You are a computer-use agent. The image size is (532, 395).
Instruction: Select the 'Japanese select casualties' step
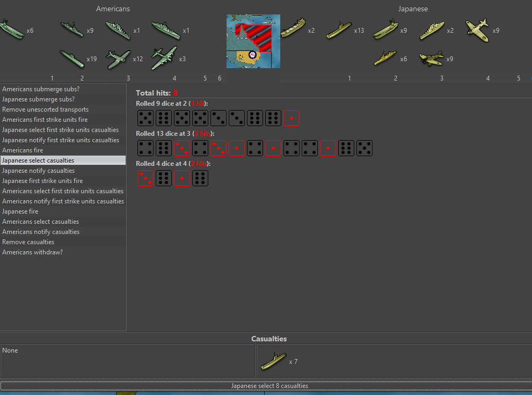[x=63, y=160]
